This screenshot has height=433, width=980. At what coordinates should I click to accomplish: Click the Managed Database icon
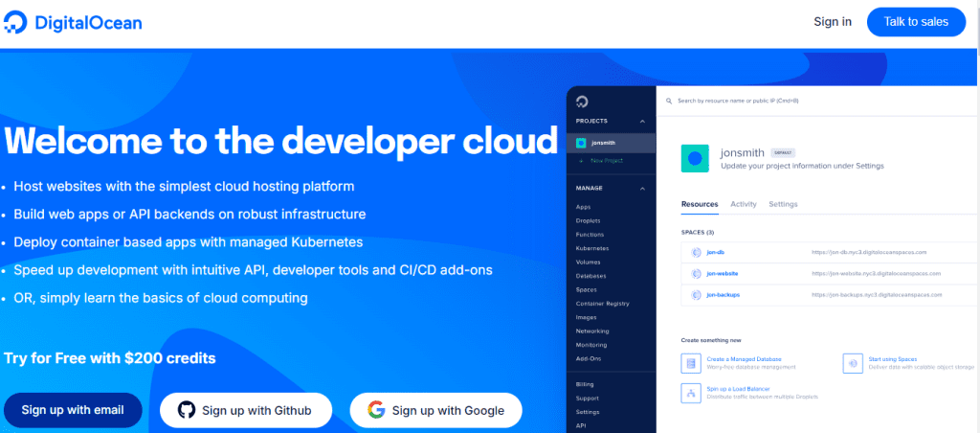click(691, 363)
